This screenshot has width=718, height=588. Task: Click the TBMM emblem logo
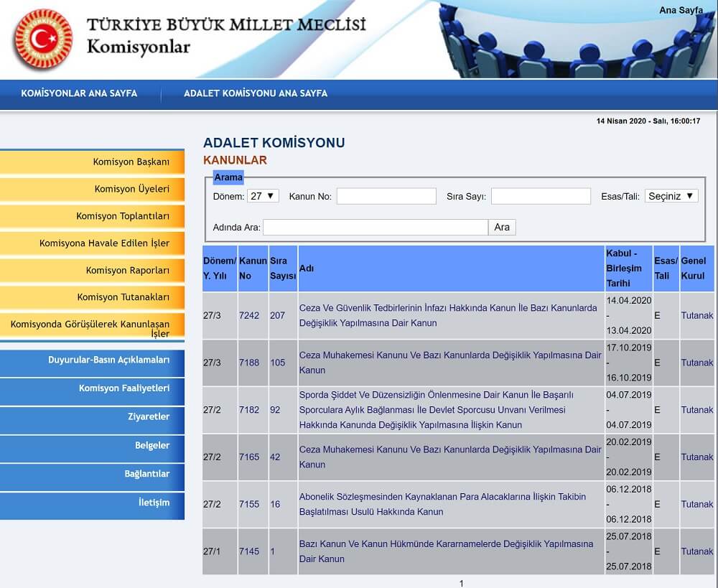(x=42, y=39)
